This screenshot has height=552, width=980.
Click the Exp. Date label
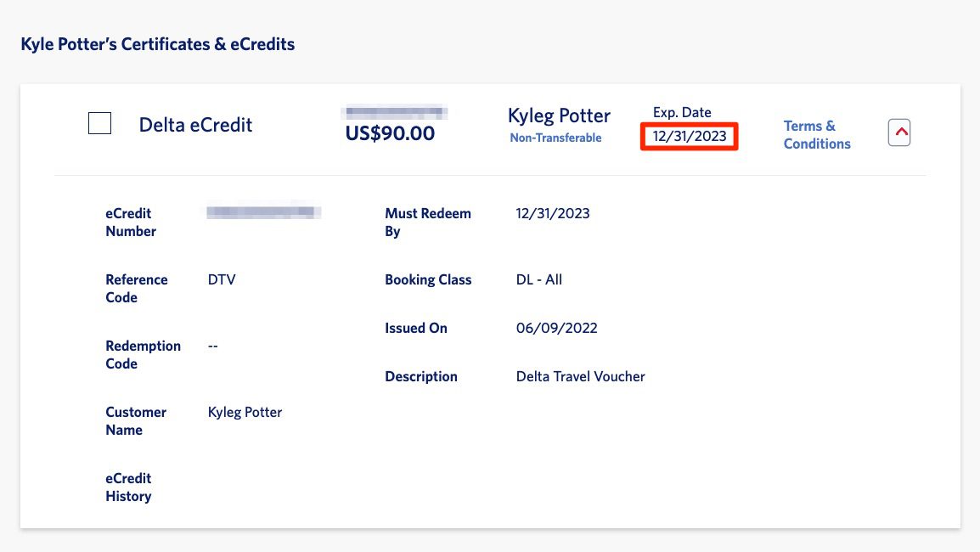[682, 111]
